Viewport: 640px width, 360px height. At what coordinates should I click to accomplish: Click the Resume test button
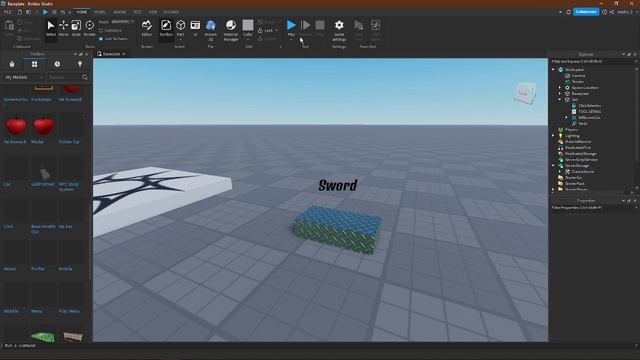tap(306, 28)
